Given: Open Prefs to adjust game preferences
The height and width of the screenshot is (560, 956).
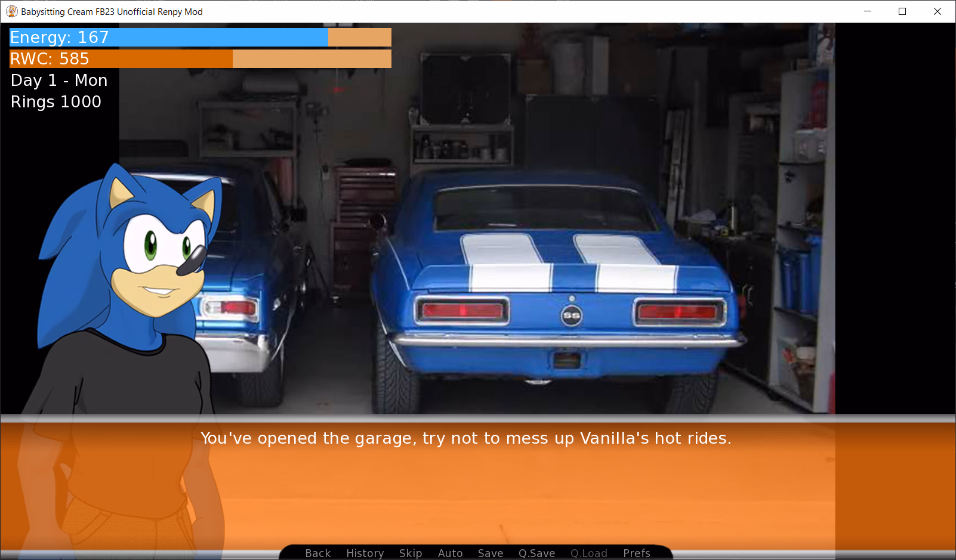Looking at the screenshot, I should (x=636, y=553).
